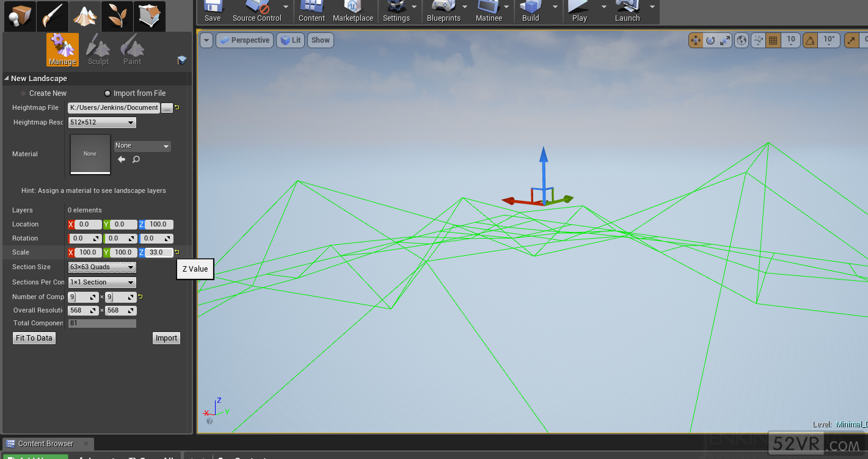868x459 pixels.
Task: Click the Play toolbar icon
Action: [579, 11]
